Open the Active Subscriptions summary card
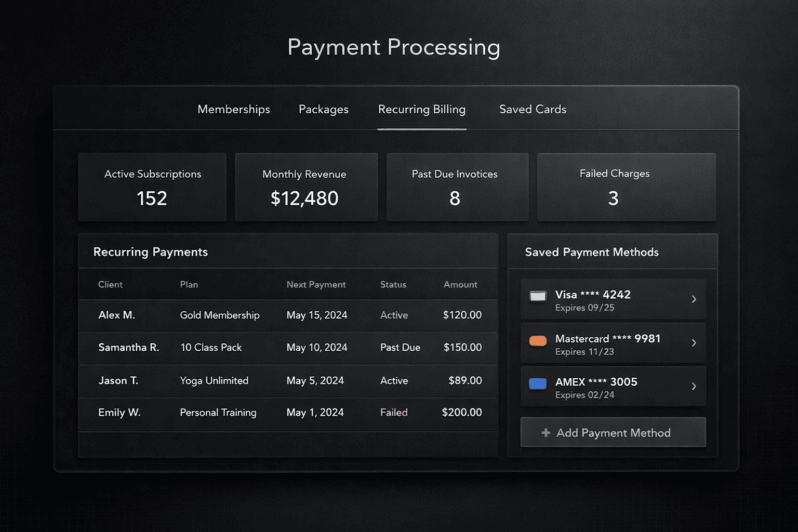 [152, 187]
